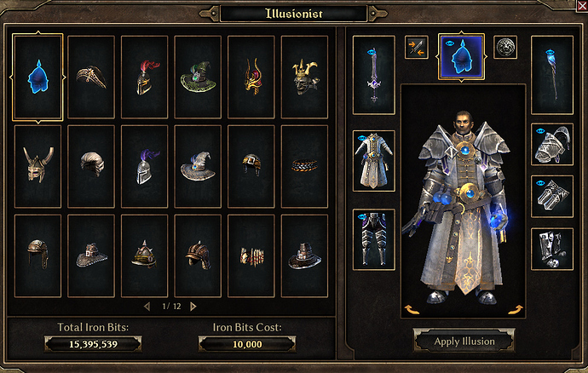Select the green witch hat illusion

198,77
